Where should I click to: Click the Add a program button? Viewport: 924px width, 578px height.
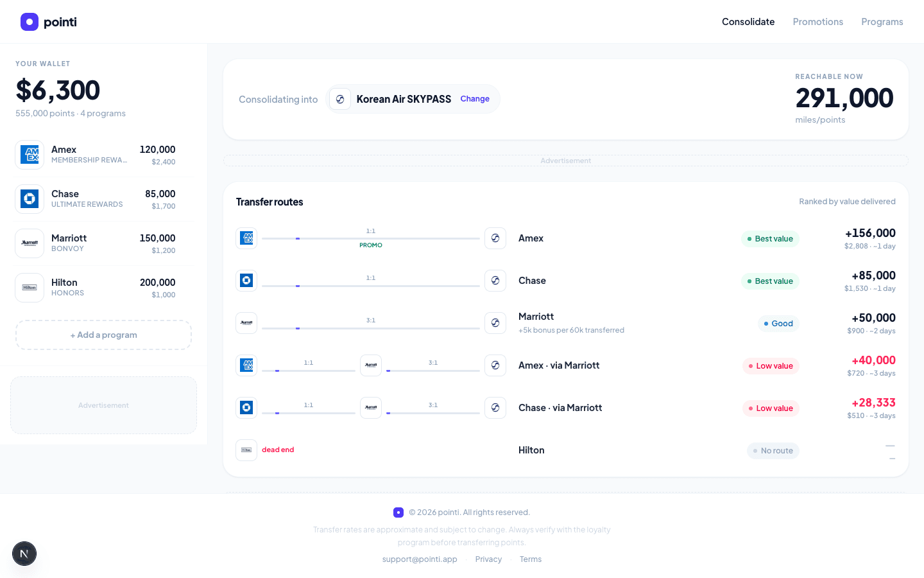103,335
